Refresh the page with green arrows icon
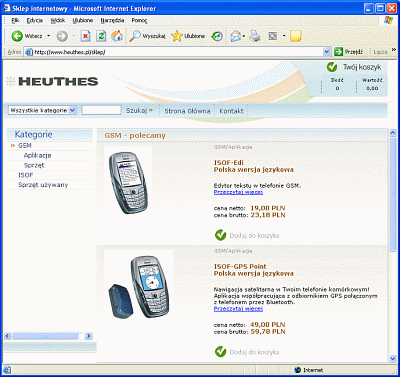 [101, 36]
